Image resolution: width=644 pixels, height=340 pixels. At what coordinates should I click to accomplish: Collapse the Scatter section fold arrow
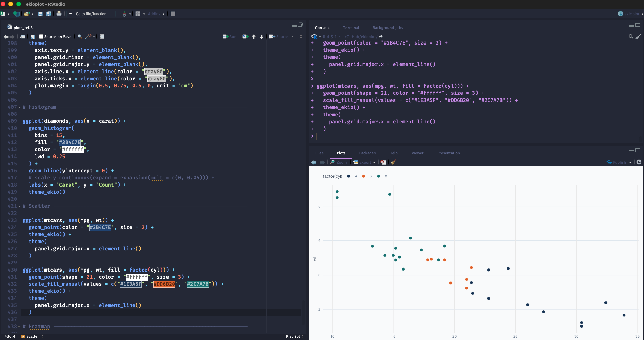pyautogui.click(x=19, y=206)
